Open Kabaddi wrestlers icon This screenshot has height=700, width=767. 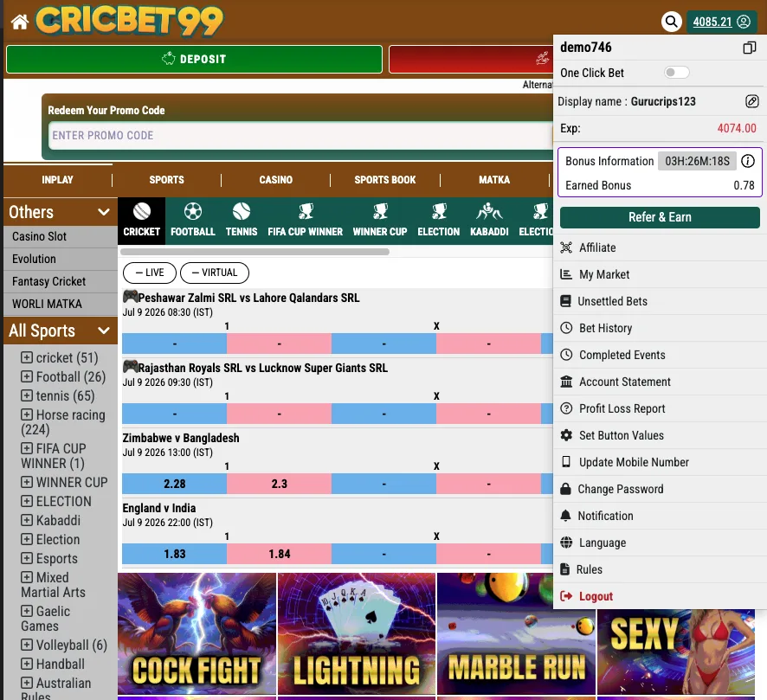pos(489,211)
